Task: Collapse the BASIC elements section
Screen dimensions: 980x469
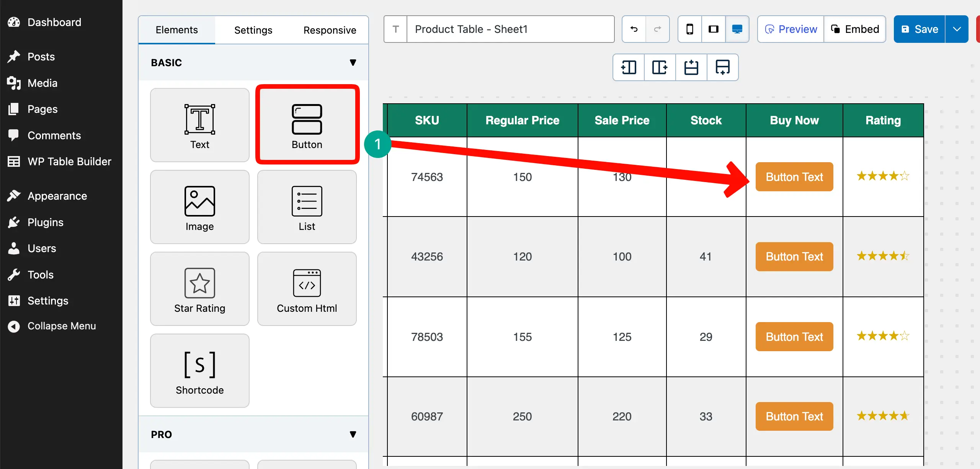Action: click(353, 62)
